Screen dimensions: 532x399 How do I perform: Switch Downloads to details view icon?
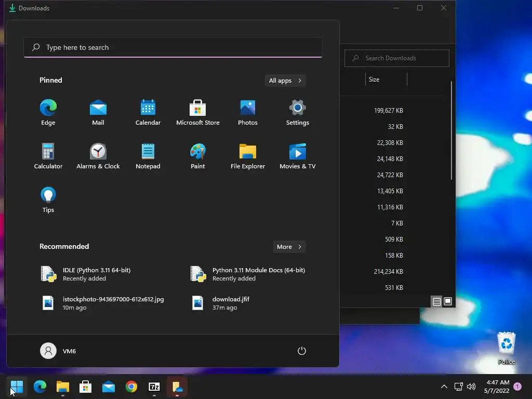tap(436, 301)
